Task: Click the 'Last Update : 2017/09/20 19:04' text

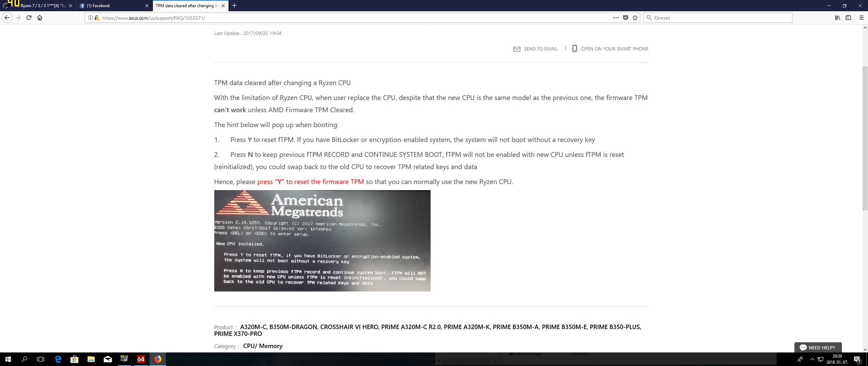Action: [x=248, y=33]
